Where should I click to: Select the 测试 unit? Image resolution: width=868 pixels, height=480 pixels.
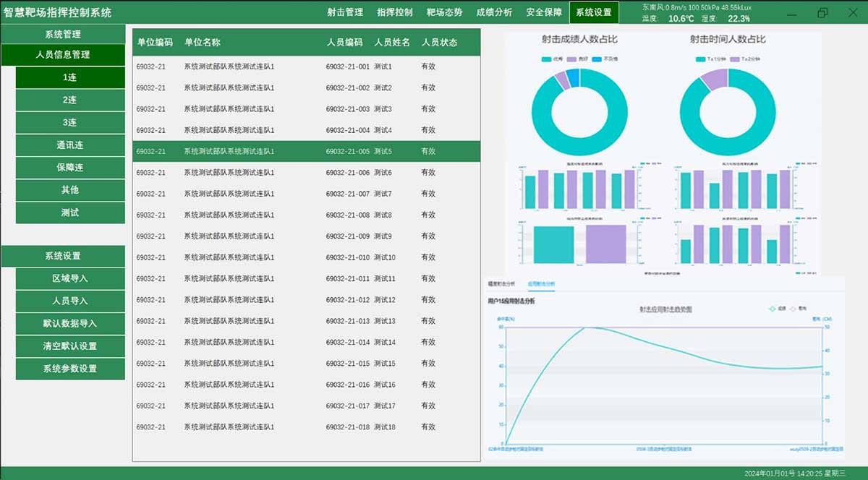(70, 213)
